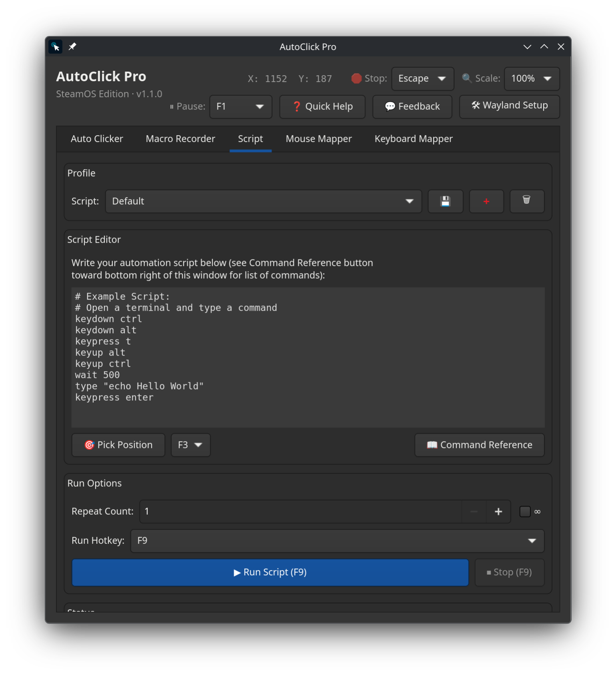
Task: Open the Scale 100% dropdown
Action: point(532,78)
